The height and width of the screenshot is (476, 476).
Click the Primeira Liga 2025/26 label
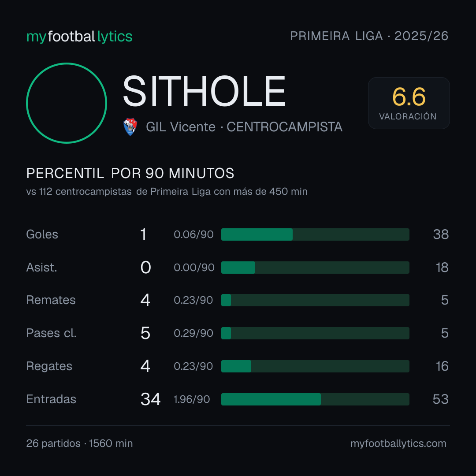coord(369,36)
